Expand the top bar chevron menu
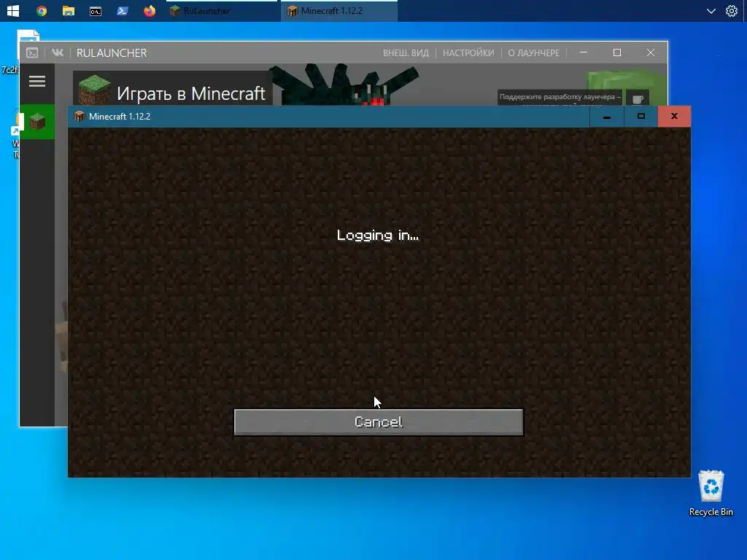747x560 pixels. [711, 10]
